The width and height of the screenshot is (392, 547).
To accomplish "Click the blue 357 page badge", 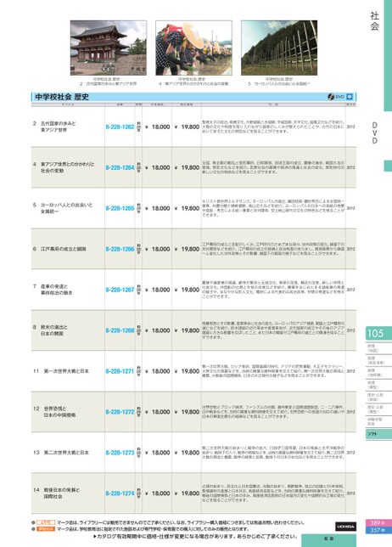I will (378, 530).
